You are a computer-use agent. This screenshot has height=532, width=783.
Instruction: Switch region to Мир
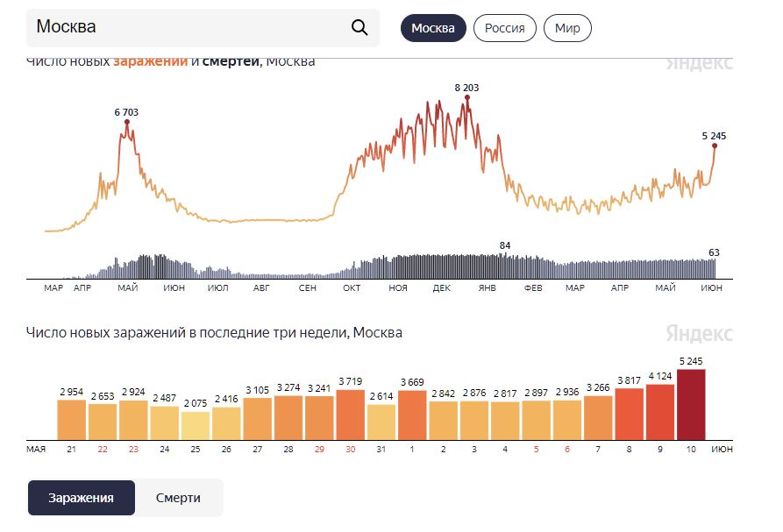567,28
